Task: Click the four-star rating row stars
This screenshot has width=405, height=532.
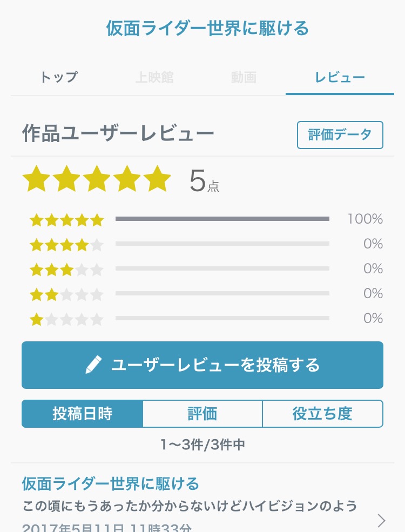Action: (66, 245)
